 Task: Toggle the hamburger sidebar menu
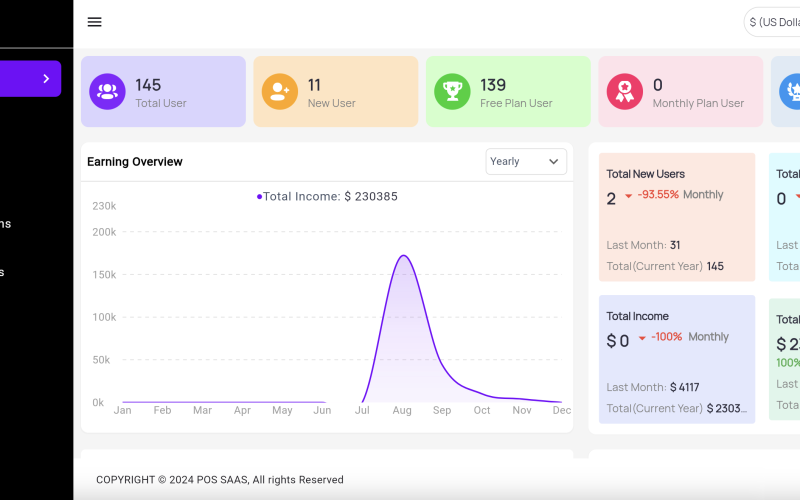pyautogui.click(x=94, y=22)
